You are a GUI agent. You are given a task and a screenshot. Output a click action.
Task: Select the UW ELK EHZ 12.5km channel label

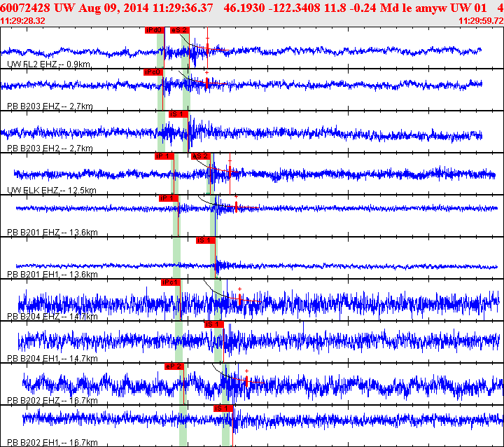52,191
